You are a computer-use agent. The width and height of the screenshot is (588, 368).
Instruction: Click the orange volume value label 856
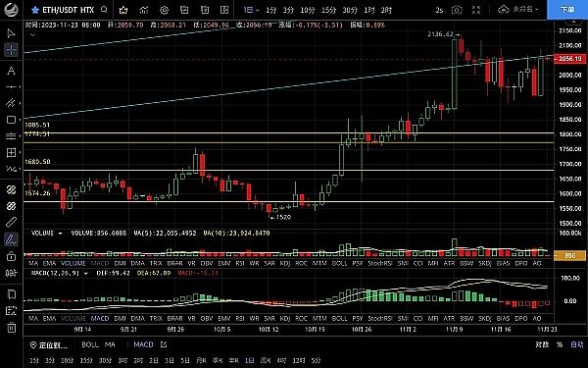tap(569, 256)
